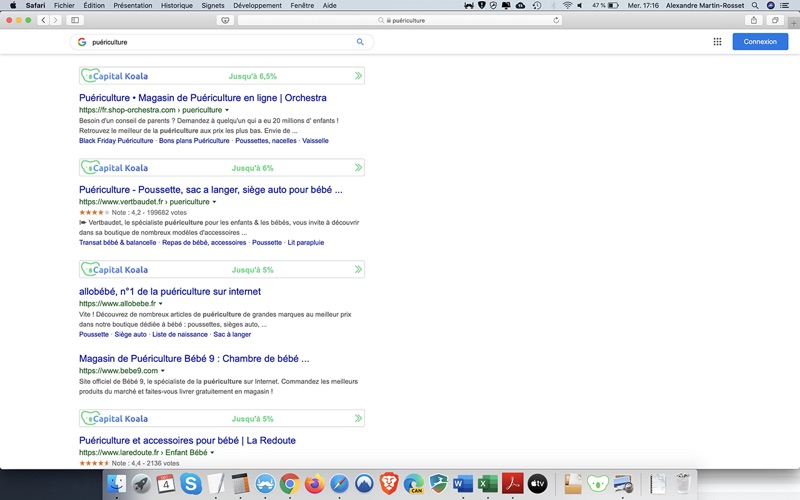Show all tabs overview icon
This screenshot has width=800, height=500.
[x=775, y=20]
